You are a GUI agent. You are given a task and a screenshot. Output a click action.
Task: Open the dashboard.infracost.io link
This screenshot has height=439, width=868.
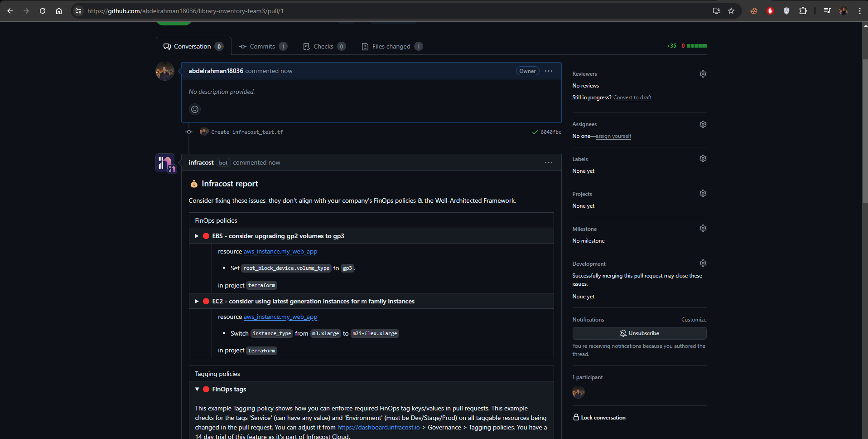tap(379, 427)
